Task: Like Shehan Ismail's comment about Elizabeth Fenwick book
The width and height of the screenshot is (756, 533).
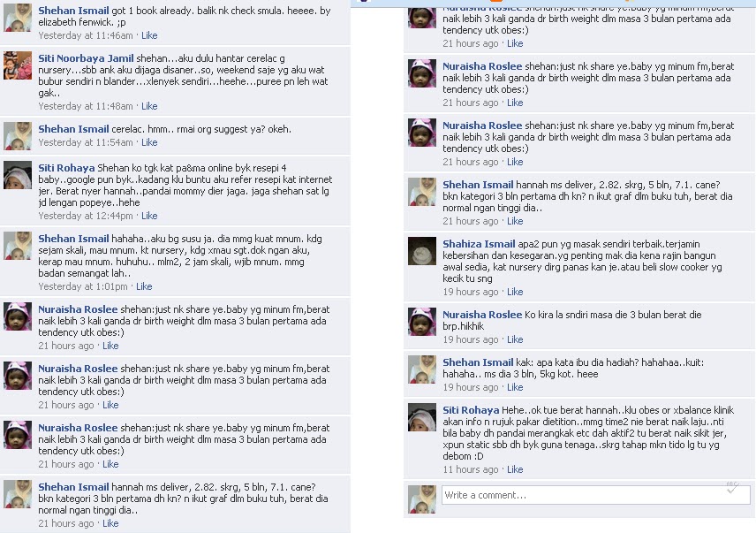Action: pyautogui.click(x=149, y=35)
